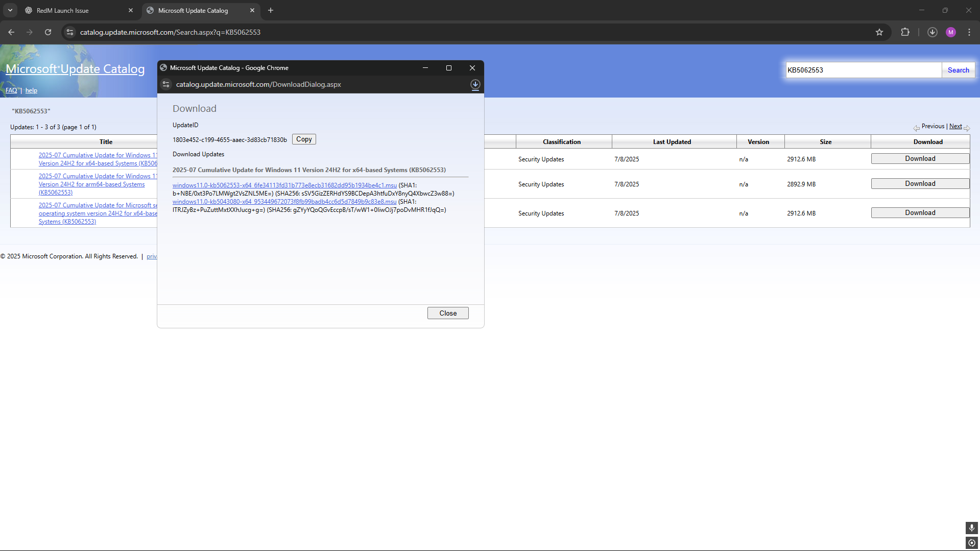
Task: Open Microsoft server operating system update link
Action: click(98, 213)
